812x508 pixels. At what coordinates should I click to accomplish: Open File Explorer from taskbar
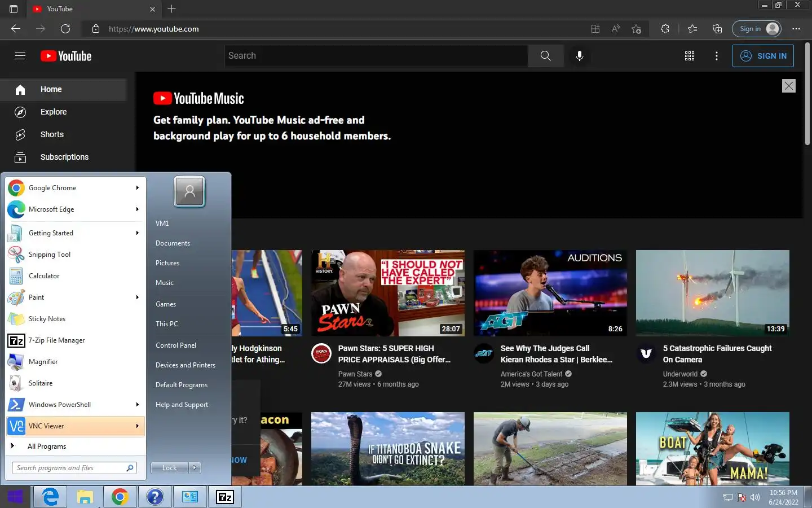[85, 497]
